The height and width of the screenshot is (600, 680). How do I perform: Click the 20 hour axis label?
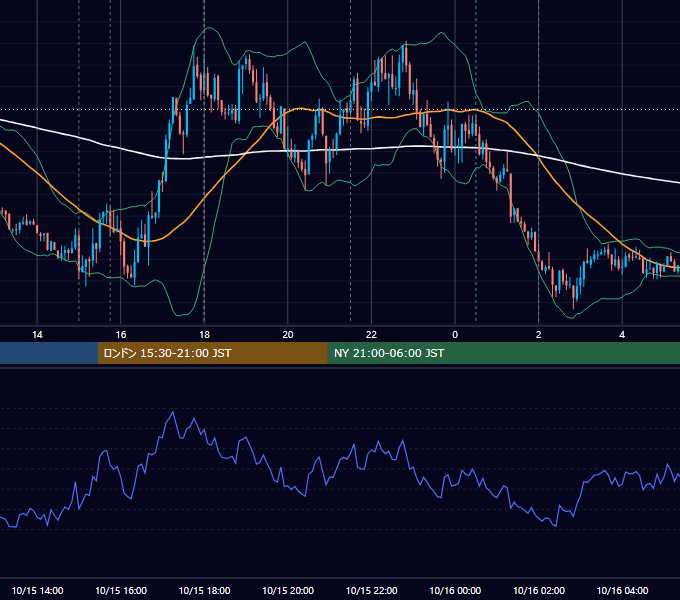(288, 335)
